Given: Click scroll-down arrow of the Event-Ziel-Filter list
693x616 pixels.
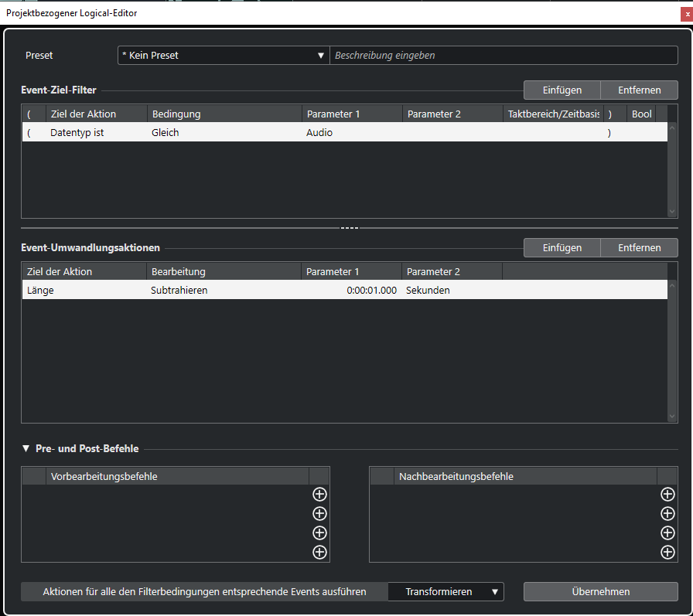Looking at the screenshot, I should click(672, 212).
